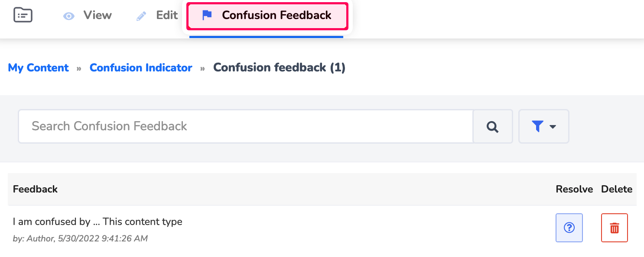Click the content outline folder icon
Viewport: 644px width, 257px height.
(23, 15)
